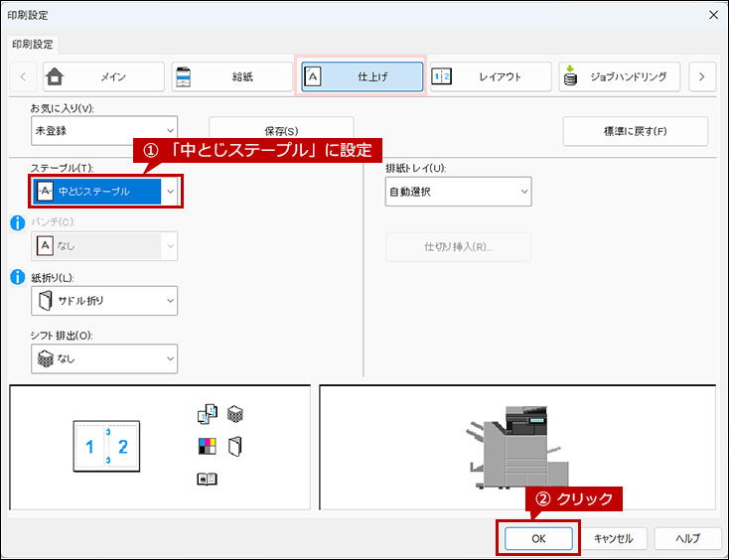
Task: Expand the シフト排出 dropdown
Action: [x=104, y=358]
